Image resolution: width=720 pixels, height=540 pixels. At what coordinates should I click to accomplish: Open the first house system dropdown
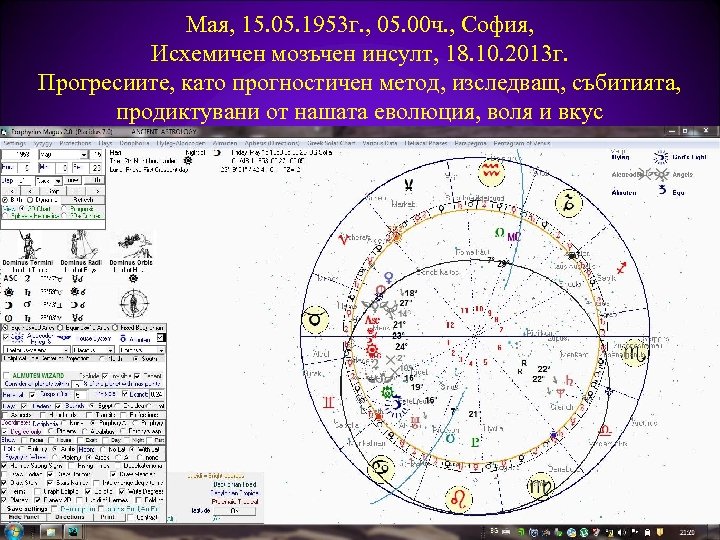pyautogui.click(x=37, y=350)
